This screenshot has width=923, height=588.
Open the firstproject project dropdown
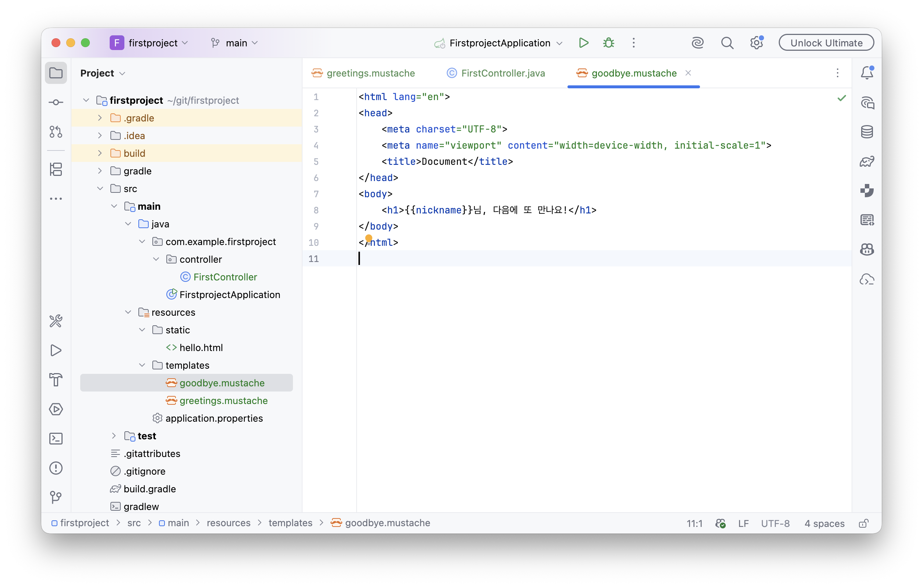149,43
